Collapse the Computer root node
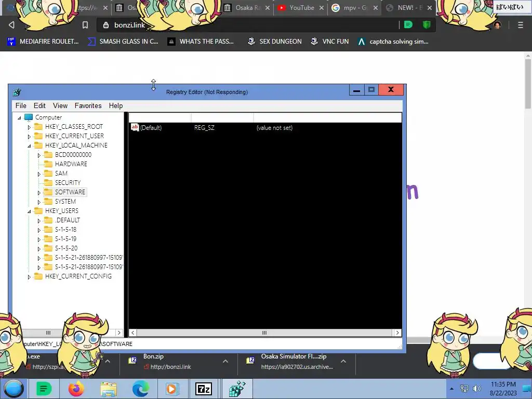 click(19, 118)
